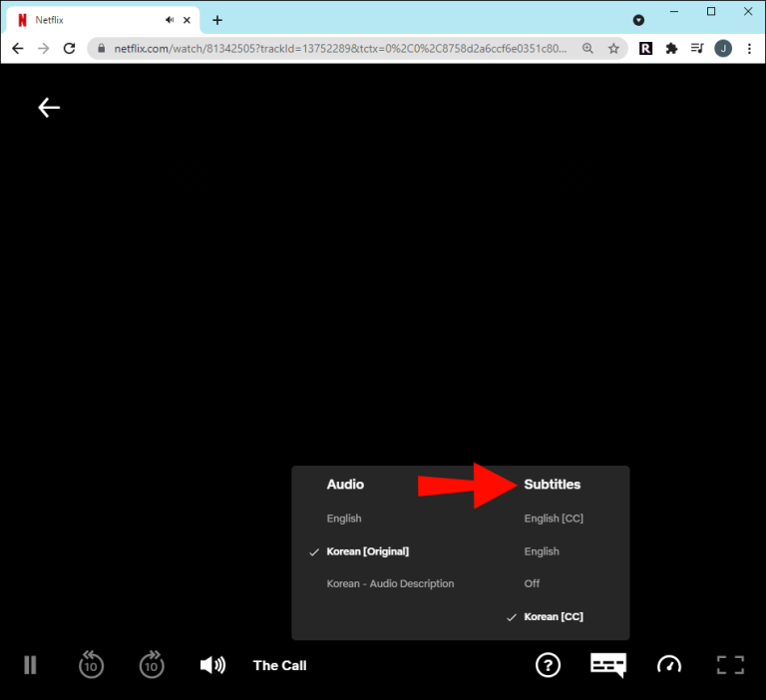766x700 pixels.
Task: Select Korean [Original] audio
Action: (x=367, y=551)
